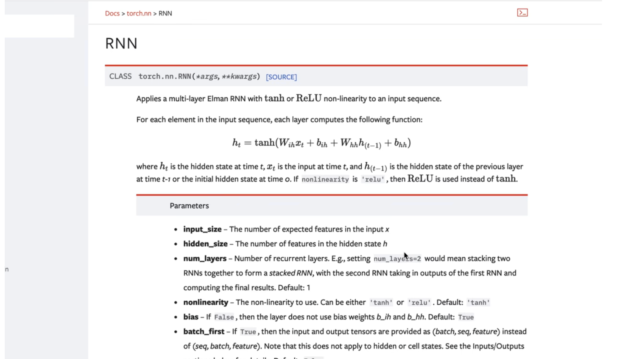Click the bias parameter name

click(x=191, y=317)
